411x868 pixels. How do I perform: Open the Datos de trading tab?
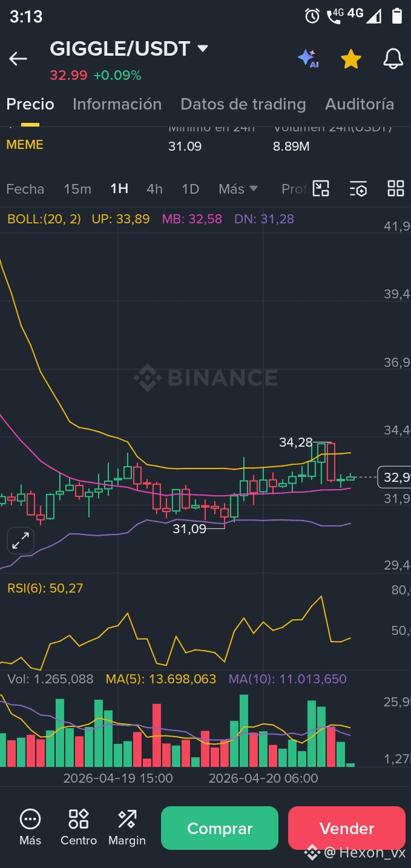click(243, 104)
